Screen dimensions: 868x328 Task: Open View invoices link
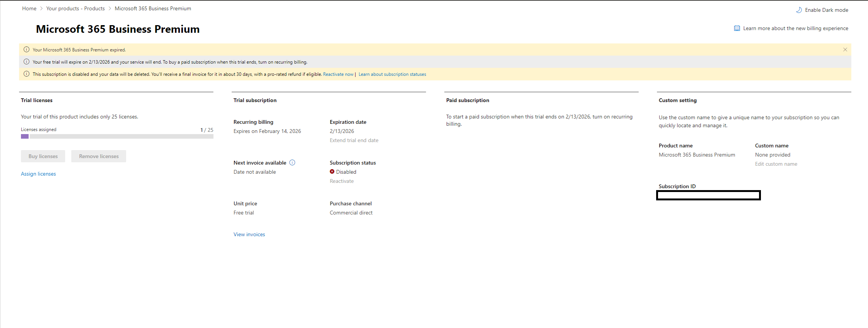pos(249,234)
